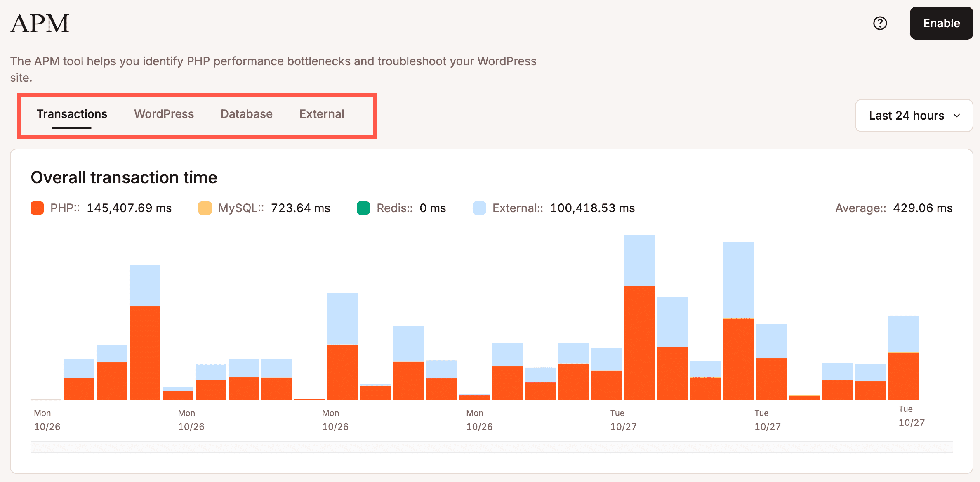Click the Enable button
The image size is (980, 482).
coord(941,23)
